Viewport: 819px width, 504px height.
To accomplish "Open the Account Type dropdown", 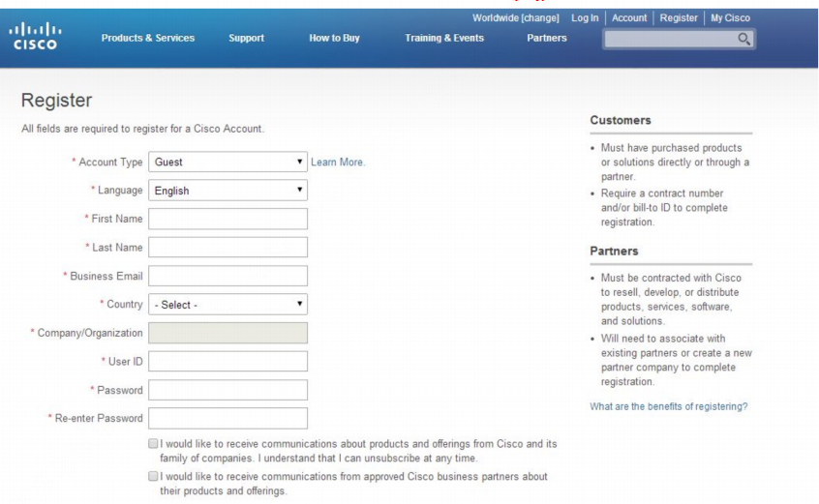I will 227,162.
